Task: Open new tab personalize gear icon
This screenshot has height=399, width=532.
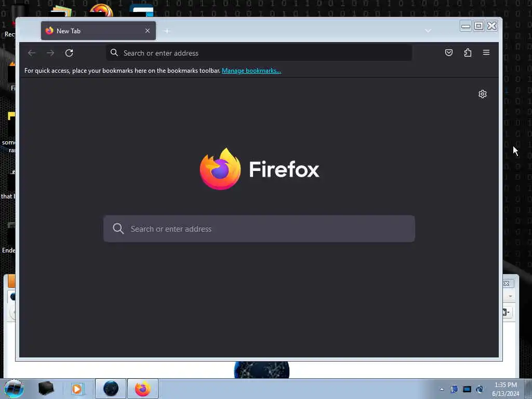Action: (x=483, y=94)
